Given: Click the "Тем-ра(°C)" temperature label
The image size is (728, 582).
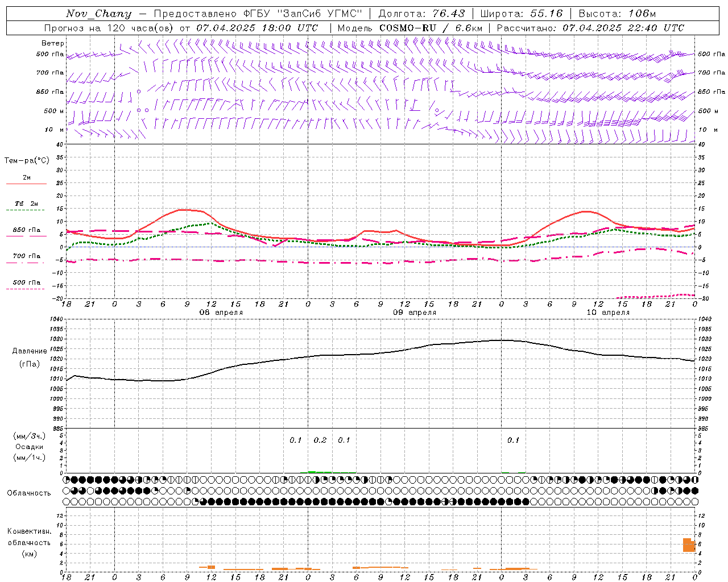Looking at the screenshot, I should [27, 161].
